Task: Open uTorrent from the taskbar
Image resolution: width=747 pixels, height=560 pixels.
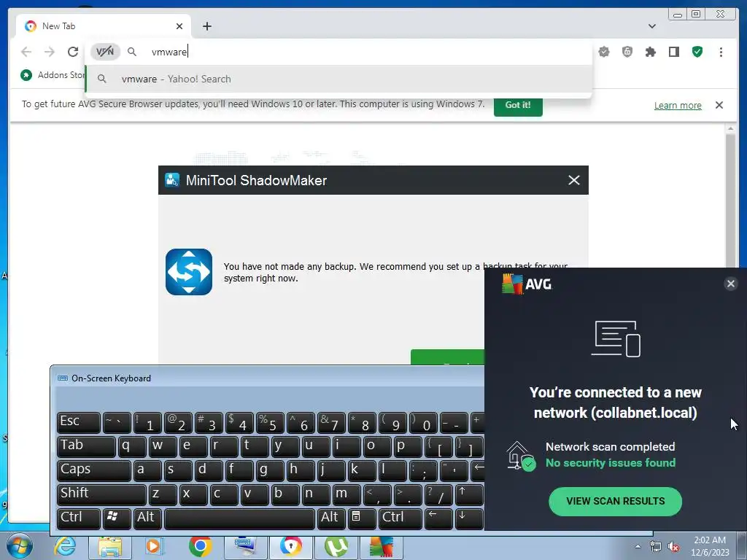Action: pos(336,546)
